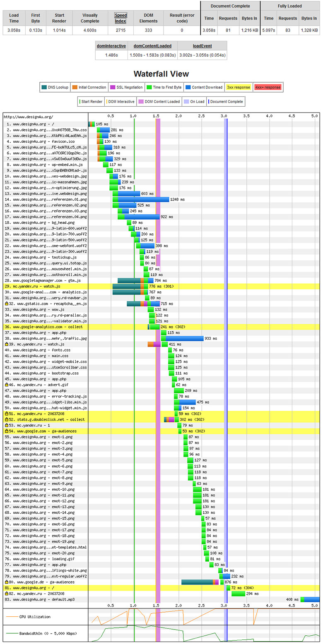This screenshot has height=644, width=323.
Task: Click the Visually Complete value 4.600s
Action: tap(90, 30)
